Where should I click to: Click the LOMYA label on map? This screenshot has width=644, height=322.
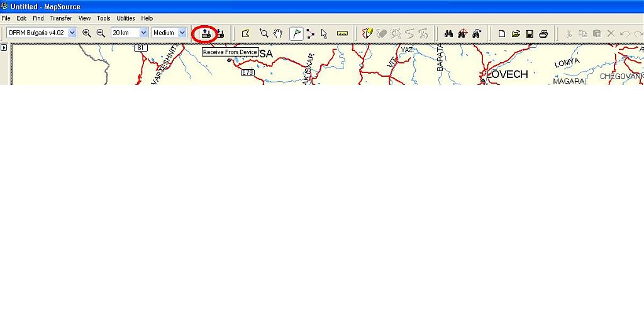point(567,62)
